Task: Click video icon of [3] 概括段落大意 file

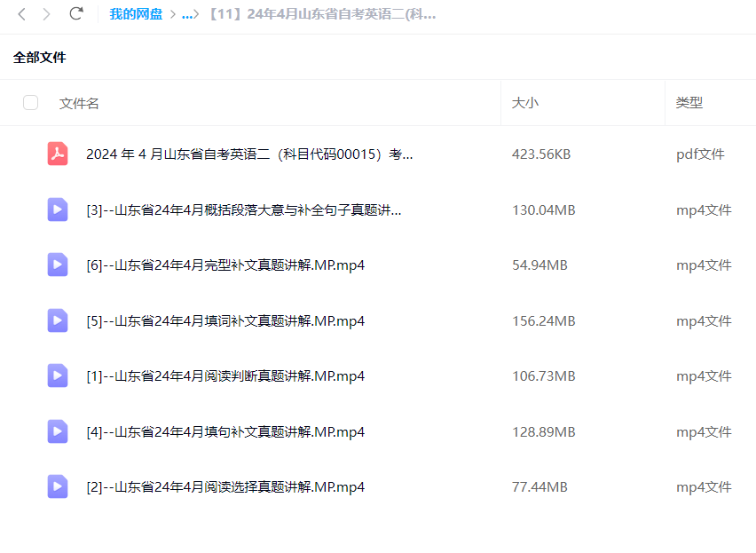Action: tap(58, 209)
